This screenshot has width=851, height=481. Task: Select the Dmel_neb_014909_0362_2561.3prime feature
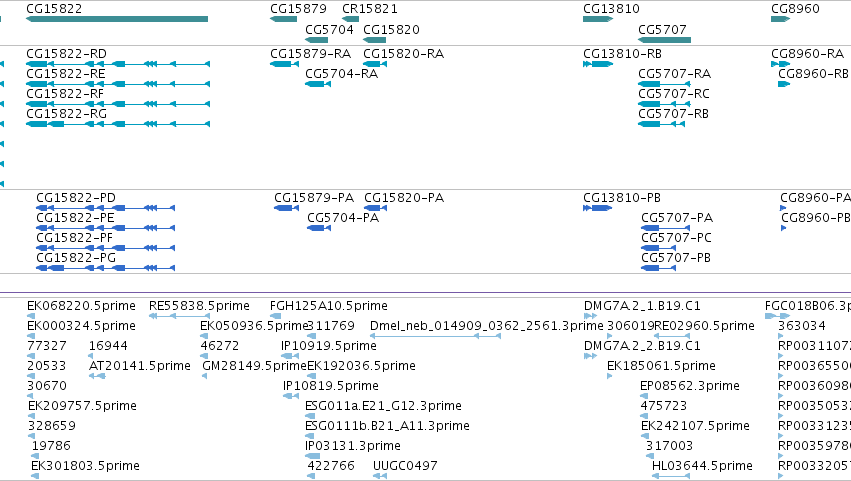[435, 336]
